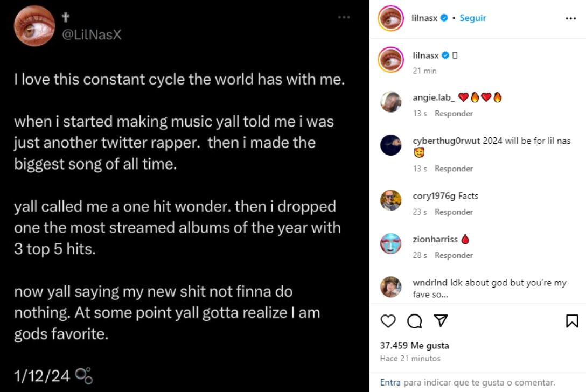Image resolution: width=586 pixels, height=392 pixels.
Task: Open lilnasx profile picture at top
Action: (390, 18)
